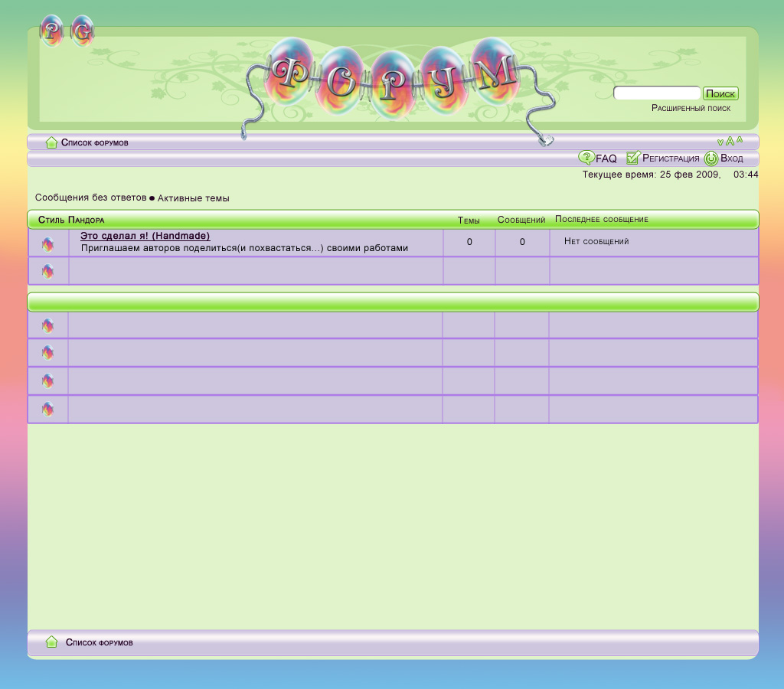Click the Регистрация checkmark icon

[632, 158]
